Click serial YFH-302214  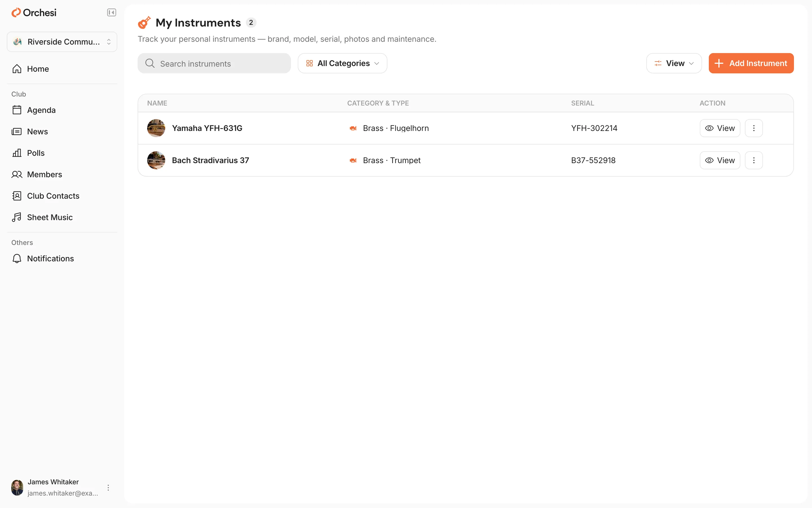tap(594, 128)
